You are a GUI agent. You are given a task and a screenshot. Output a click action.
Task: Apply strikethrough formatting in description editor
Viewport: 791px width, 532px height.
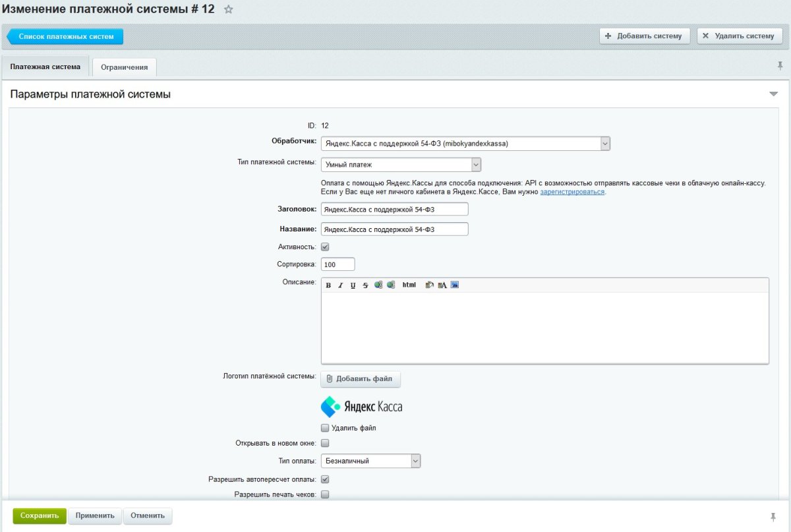[365, 285]
